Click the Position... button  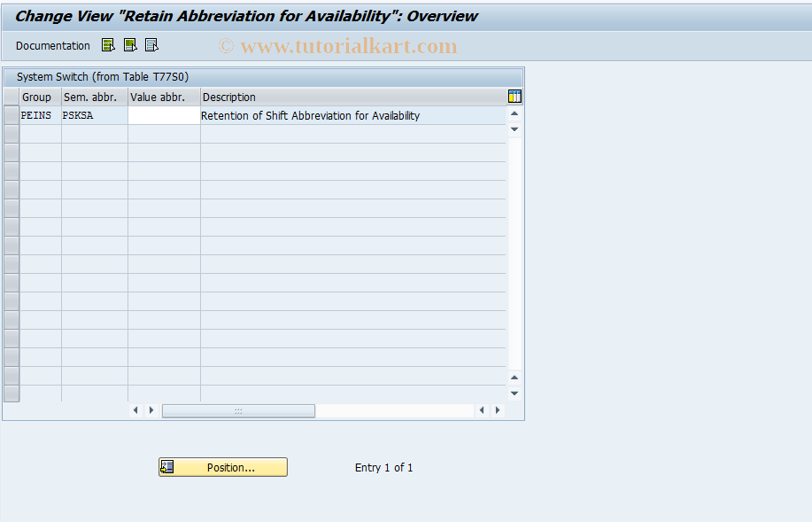click(x=223, y=467)
